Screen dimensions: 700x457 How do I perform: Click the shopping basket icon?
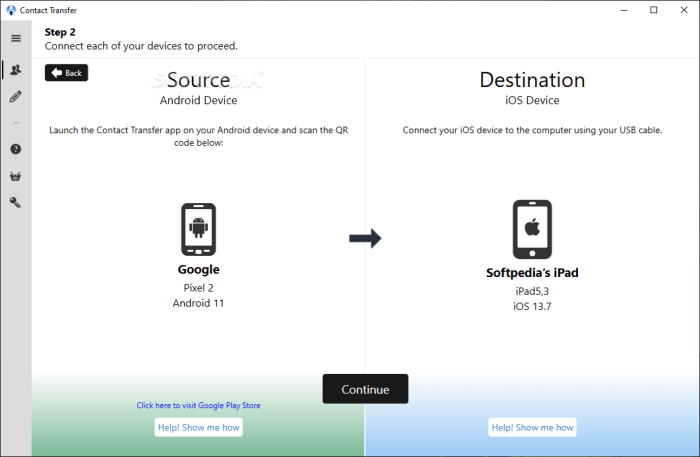pos(15,176)
